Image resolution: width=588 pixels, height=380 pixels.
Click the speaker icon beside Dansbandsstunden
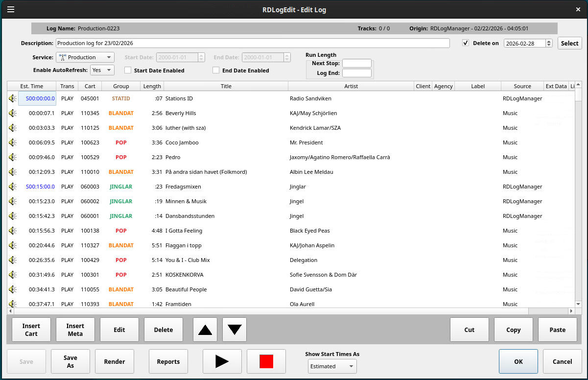[x=13, y=216]
